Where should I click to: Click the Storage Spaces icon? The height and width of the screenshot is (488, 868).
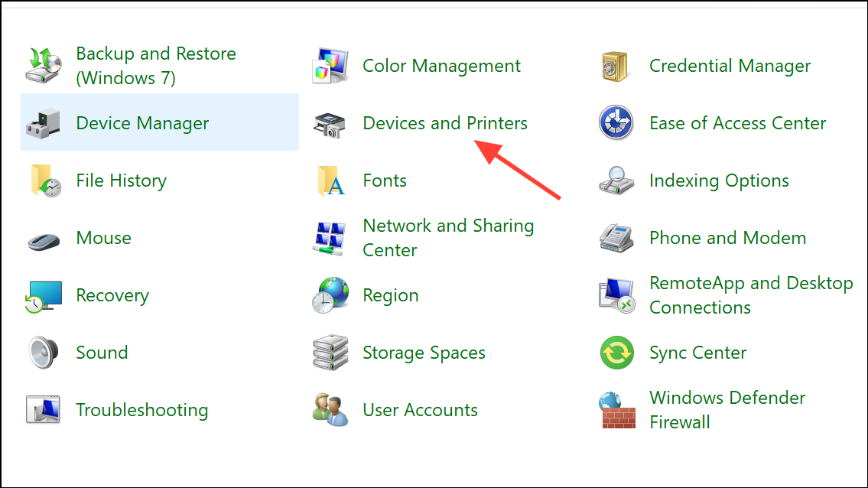pos(330,353)
